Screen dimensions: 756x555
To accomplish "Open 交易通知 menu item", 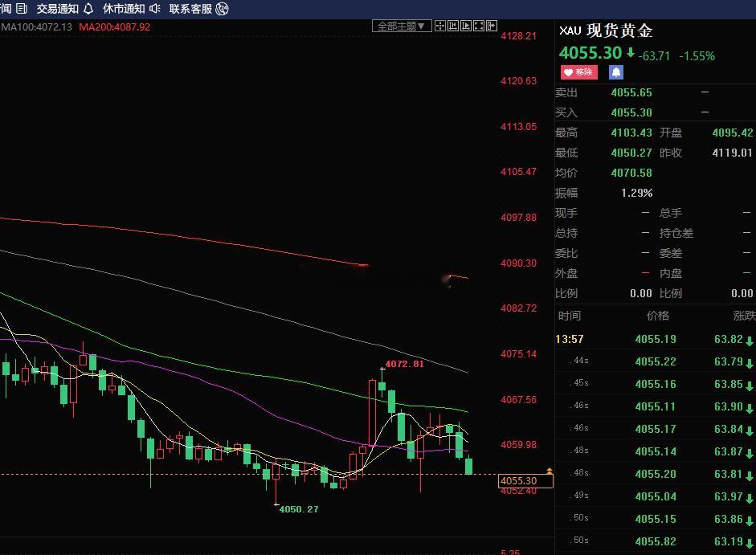I will point(57,9).
